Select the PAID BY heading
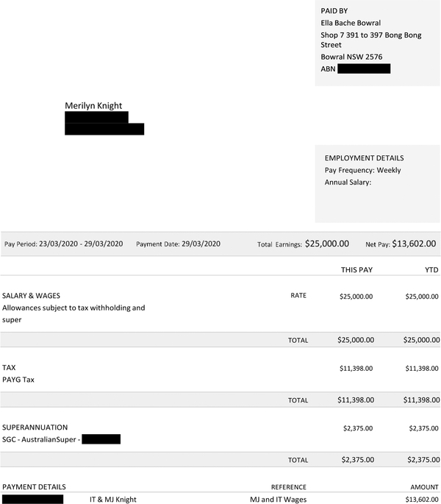441x504 pixels. (x=334, y=11)
